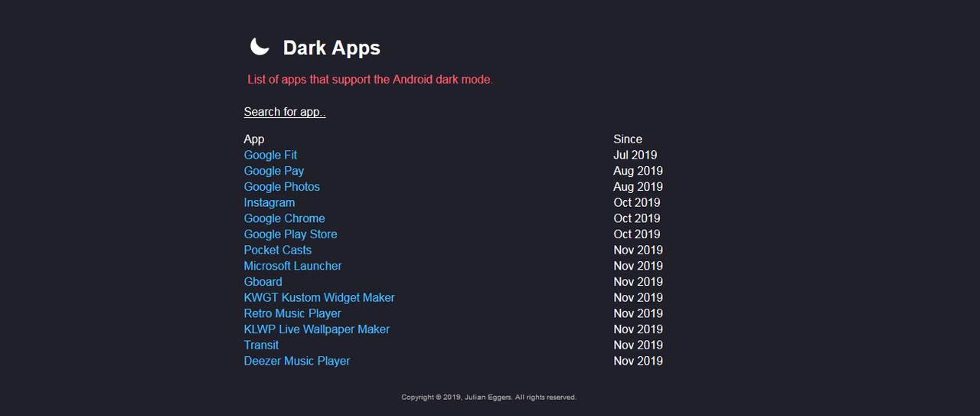The image size is (980, 416).
Task: Click the Oct 2019 date for Instagram
Action: pyautogui.click(x=637, y=202)
